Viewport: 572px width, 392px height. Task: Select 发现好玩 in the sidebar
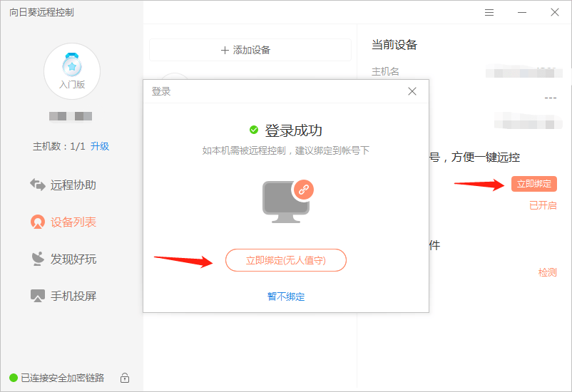(x=73, y=259)
